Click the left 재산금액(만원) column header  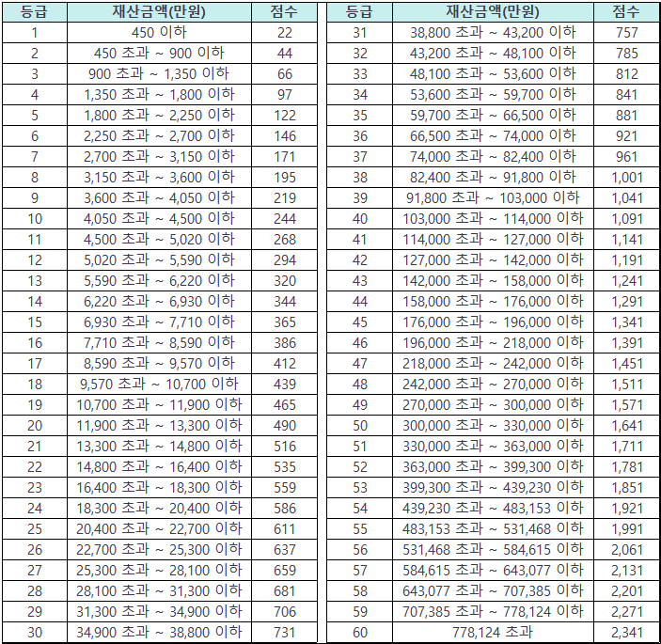159,12
